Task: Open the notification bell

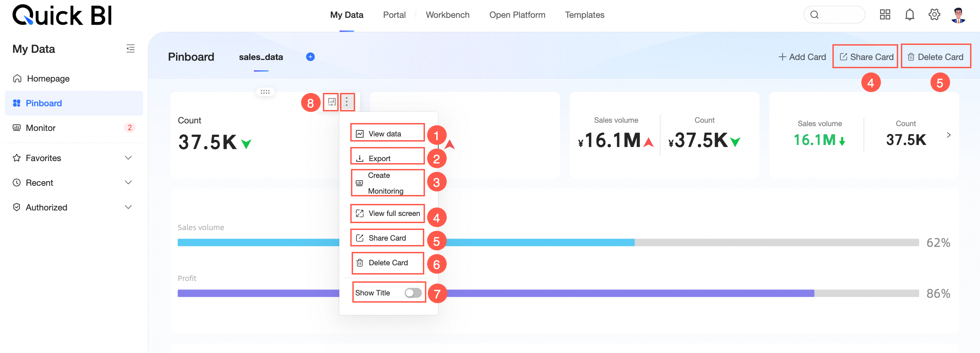Action: tap(909, 15)
